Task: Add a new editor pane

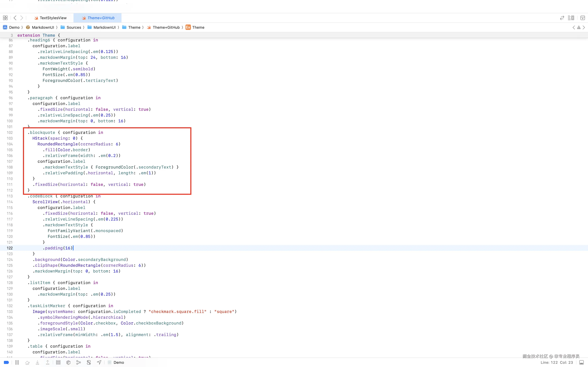Action: pyautogui.click(x=582, y=18)
